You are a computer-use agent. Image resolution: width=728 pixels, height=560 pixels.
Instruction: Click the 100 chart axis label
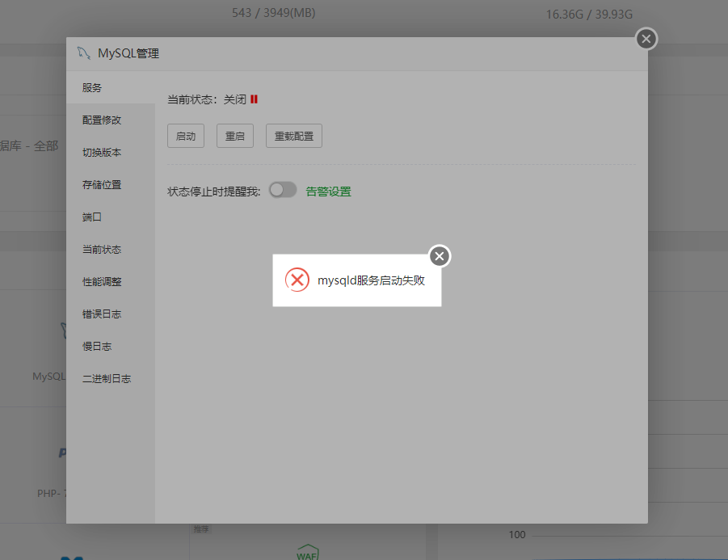click(x=517, y=534)
